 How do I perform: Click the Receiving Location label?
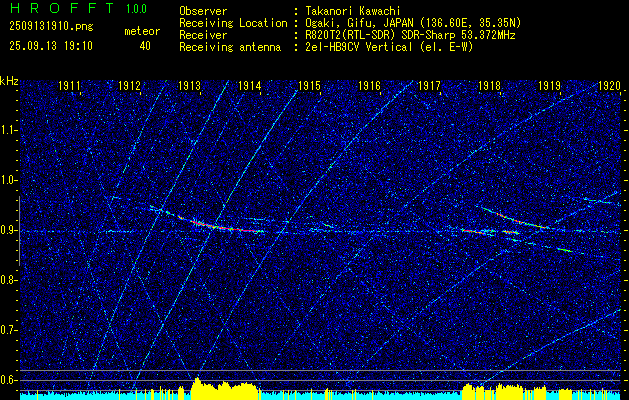(x=233, y=23)
